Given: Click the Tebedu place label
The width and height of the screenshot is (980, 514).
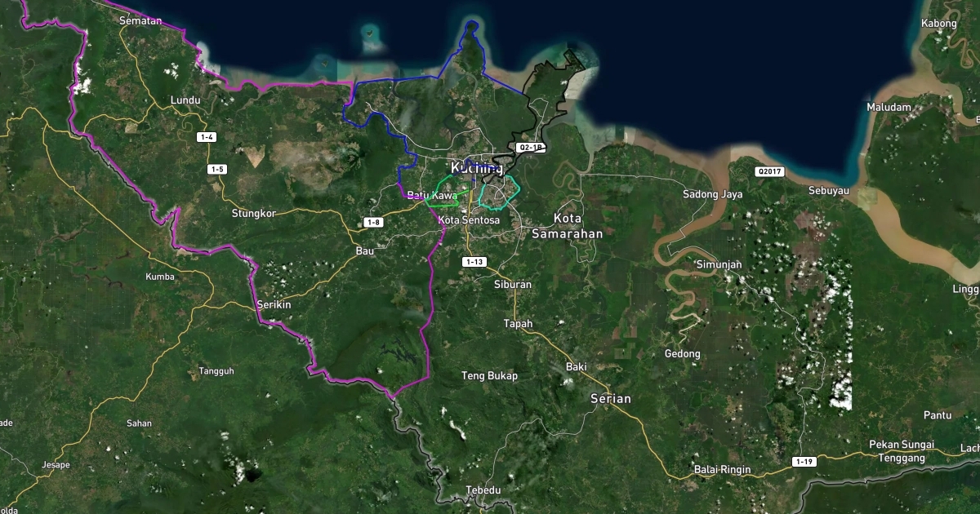Looking at the screenshot, I should [x=483, y=490].
